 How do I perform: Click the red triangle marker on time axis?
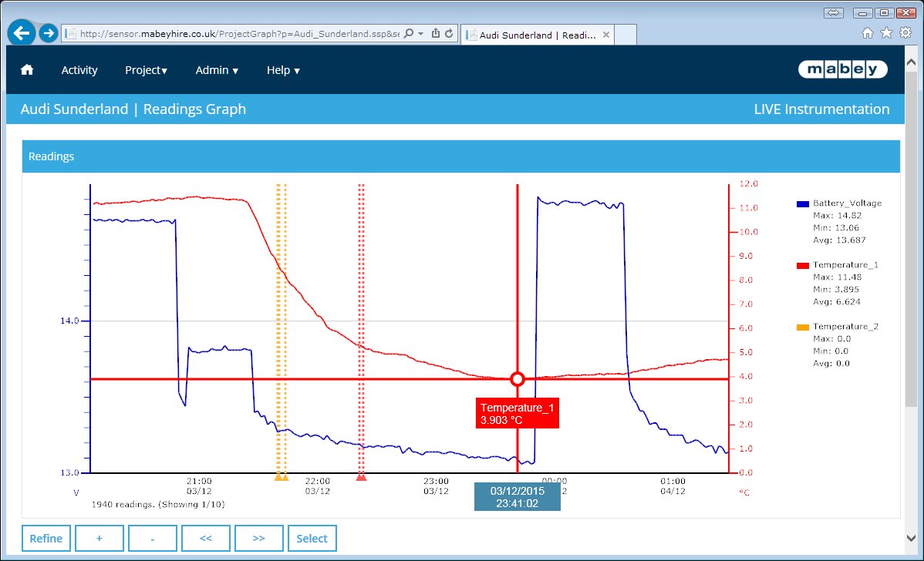point(361,476)
